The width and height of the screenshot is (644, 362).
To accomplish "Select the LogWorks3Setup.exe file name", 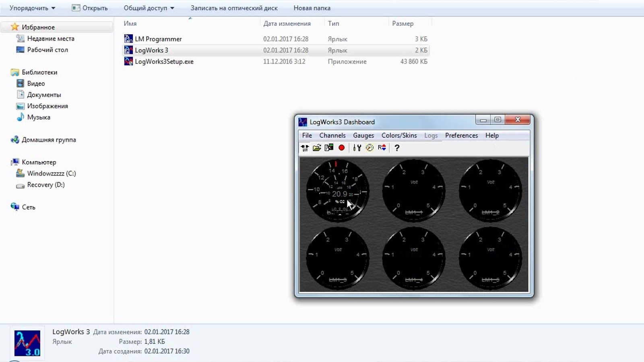I will click(x=164, y=62).
